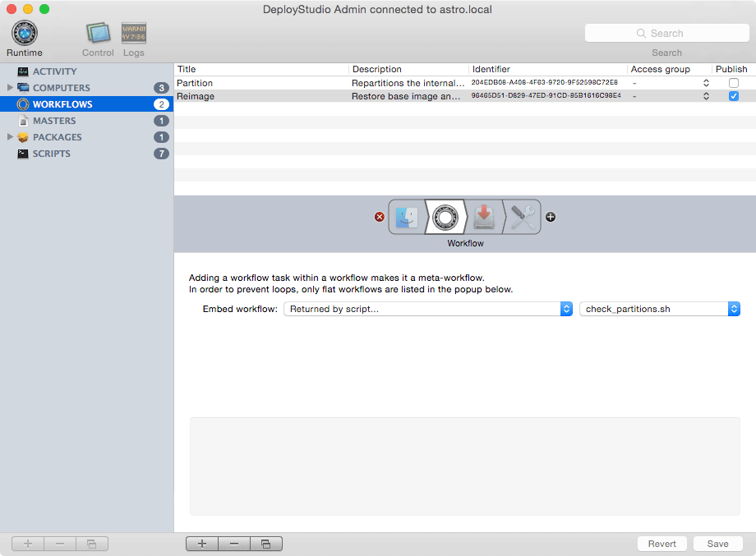Click the Save button
Viewport: 756px width, 556px height.
[x=717, y=544]
